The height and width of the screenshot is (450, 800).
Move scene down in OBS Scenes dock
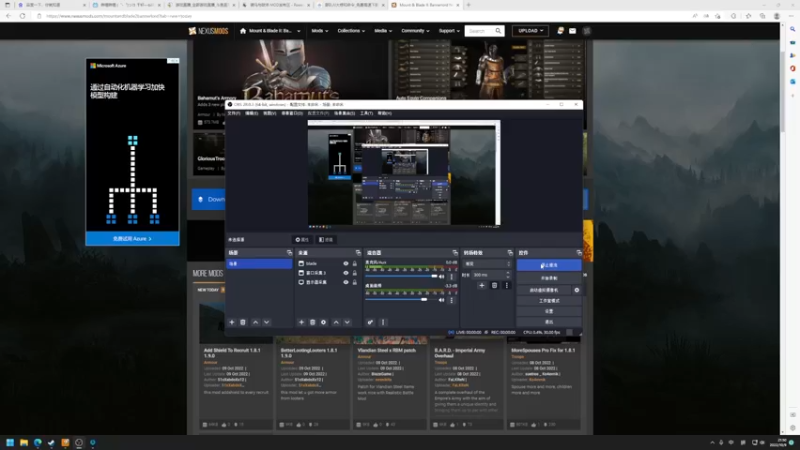266,322
